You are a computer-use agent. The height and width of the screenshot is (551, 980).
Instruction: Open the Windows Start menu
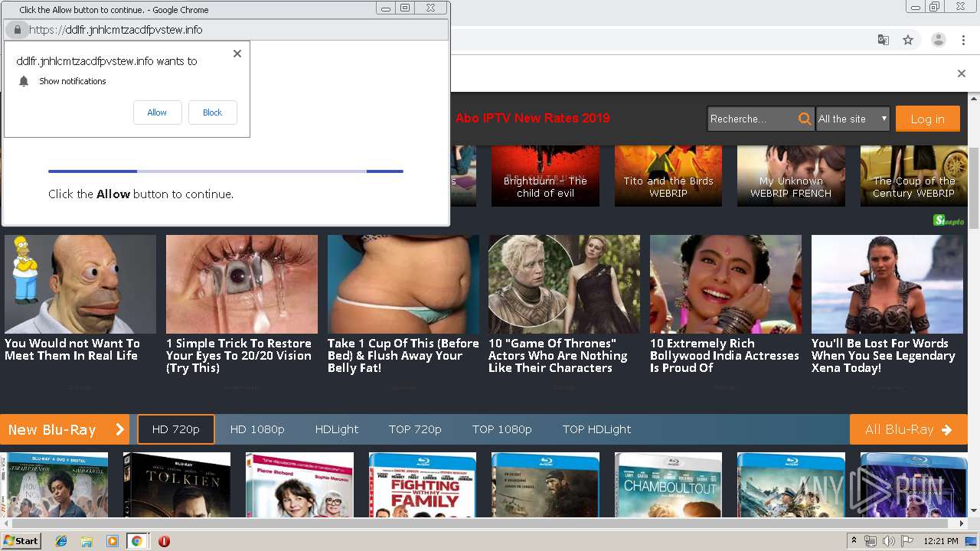pos(21,540)
